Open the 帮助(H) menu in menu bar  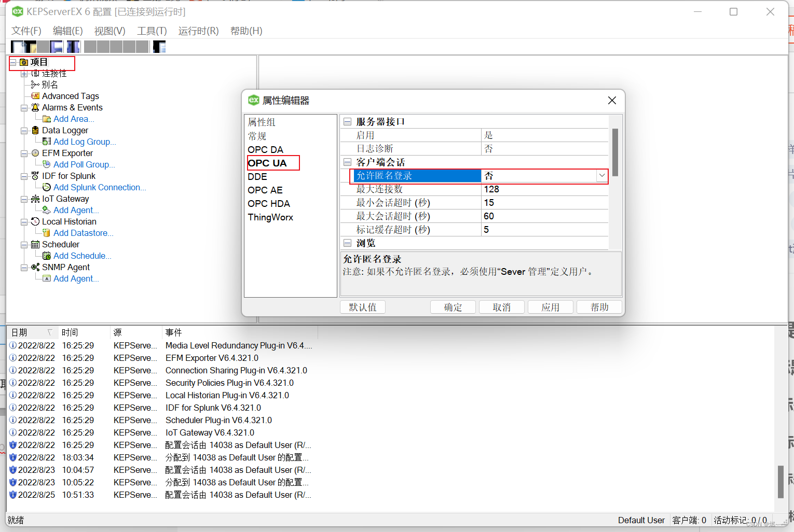(247, 31)
